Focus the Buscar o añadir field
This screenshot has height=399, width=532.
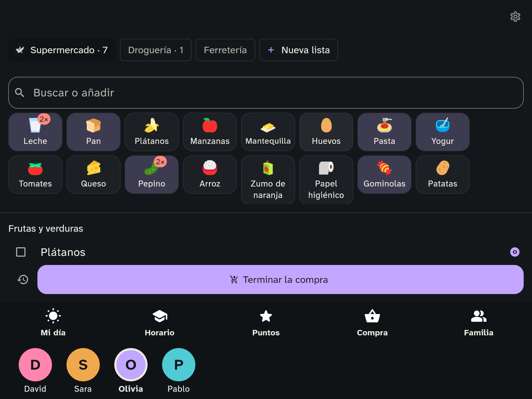coord(266,93)
